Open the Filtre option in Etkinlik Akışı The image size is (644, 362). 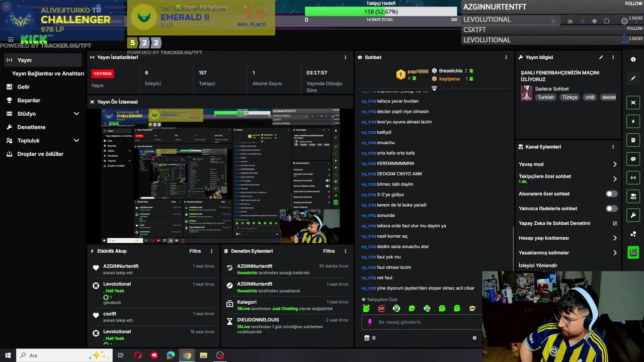pyautogui.click(x=195, y=251)
